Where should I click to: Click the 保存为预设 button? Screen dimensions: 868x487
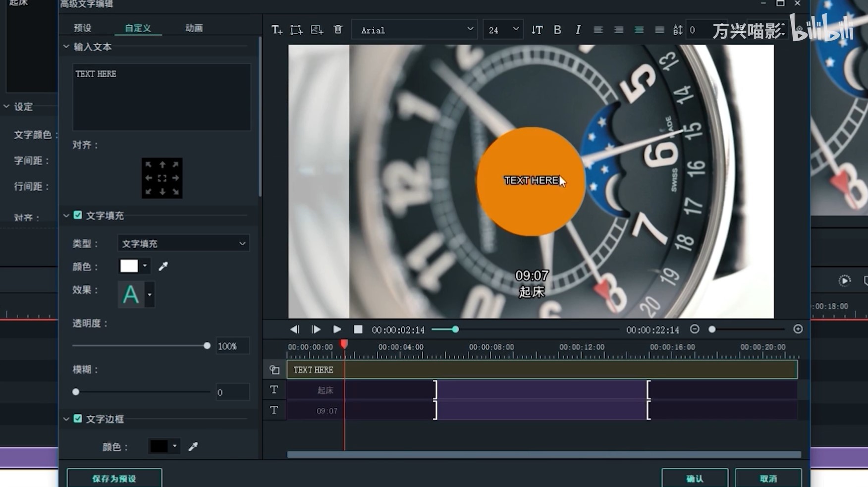[x=114, y=478]
